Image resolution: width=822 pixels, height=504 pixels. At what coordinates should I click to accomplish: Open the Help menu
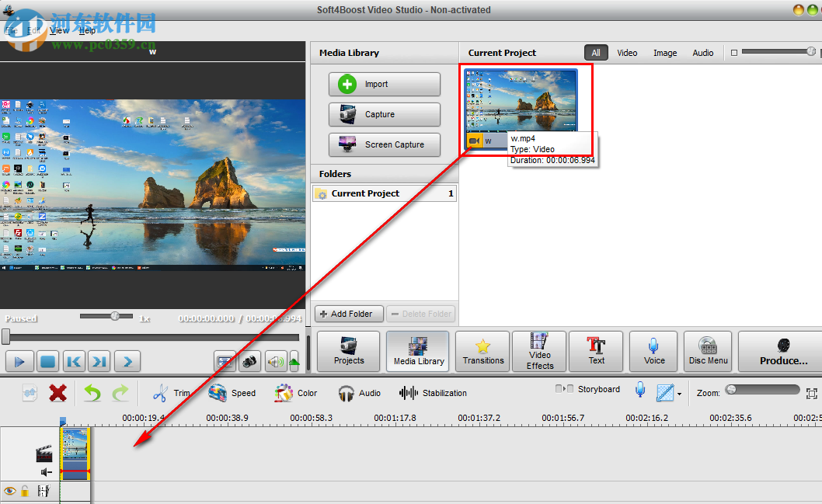coord(87,30)
